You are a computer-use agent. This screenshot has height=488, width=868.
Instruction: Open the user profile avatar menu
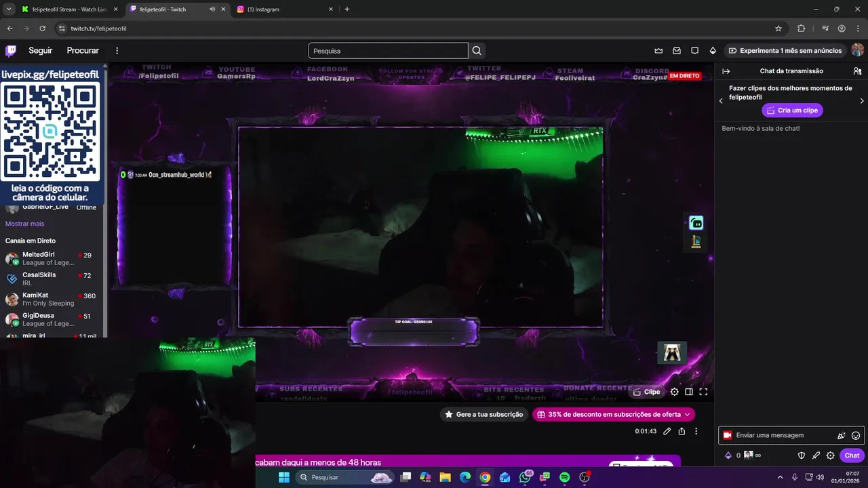click(858, 50)
